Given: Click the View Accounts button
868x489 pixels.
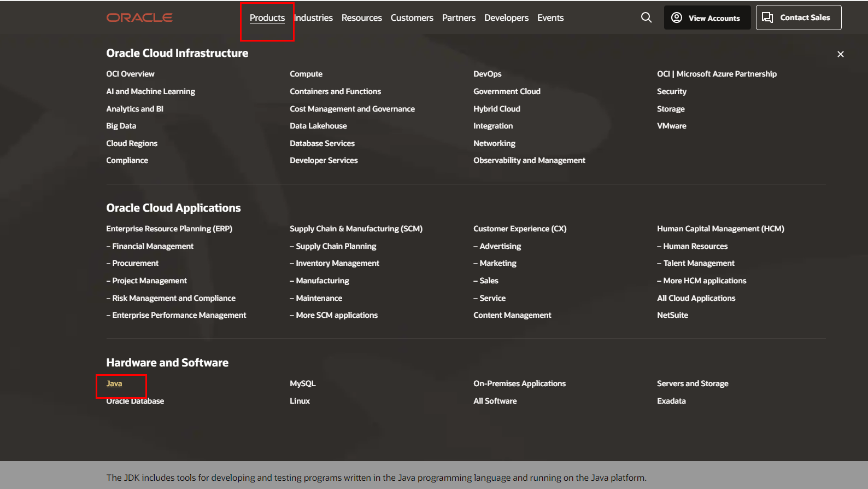Looking at the screenshot, I should 707,18.
